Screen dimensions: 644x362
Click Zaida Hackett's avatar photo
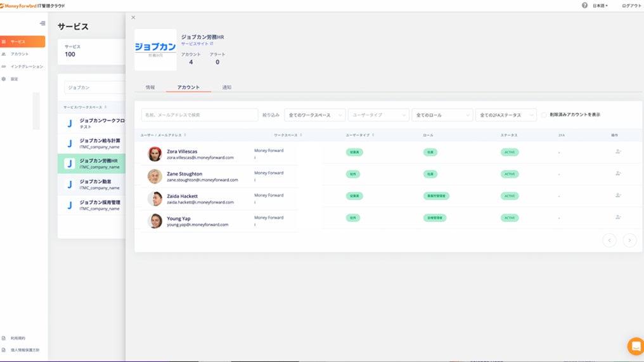(155, 198)
